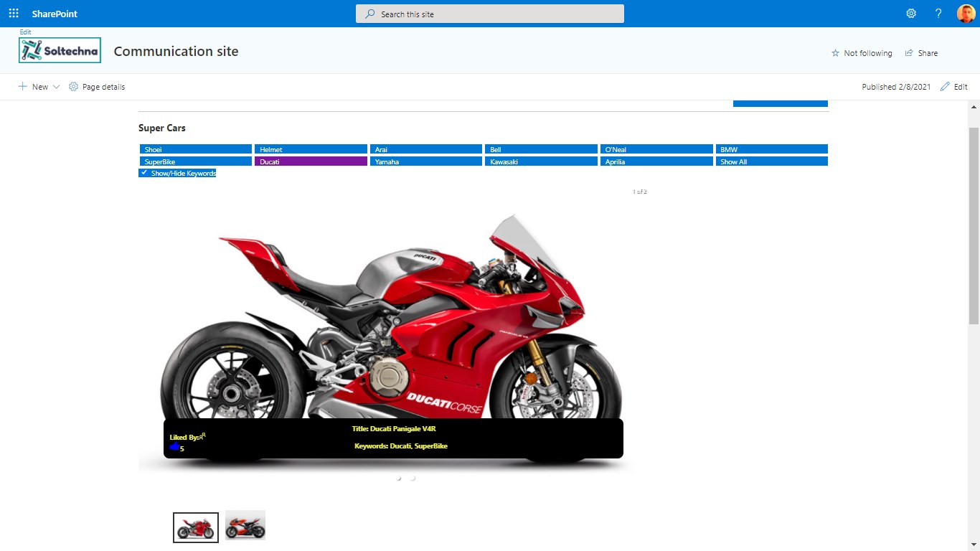Click the SharePoint home link
The height and width of the screenshot is (551, 980).
[55, 14]
